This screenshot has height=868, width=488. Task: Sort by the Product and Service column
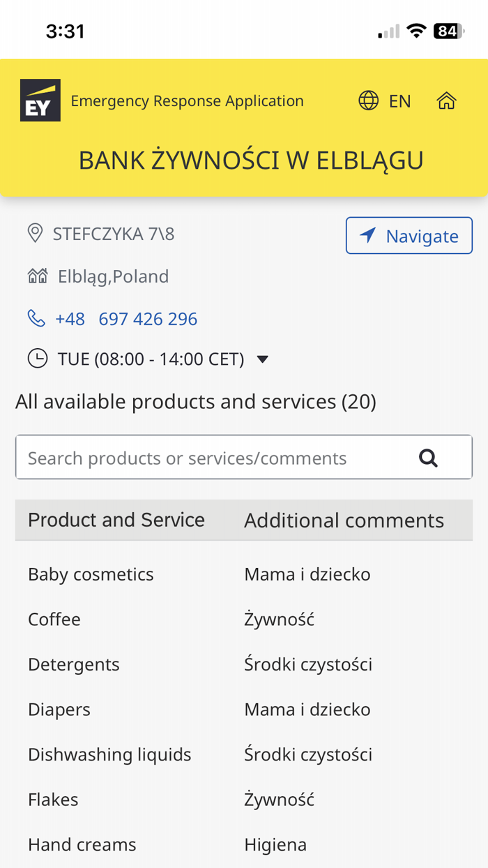coord(116,518)
